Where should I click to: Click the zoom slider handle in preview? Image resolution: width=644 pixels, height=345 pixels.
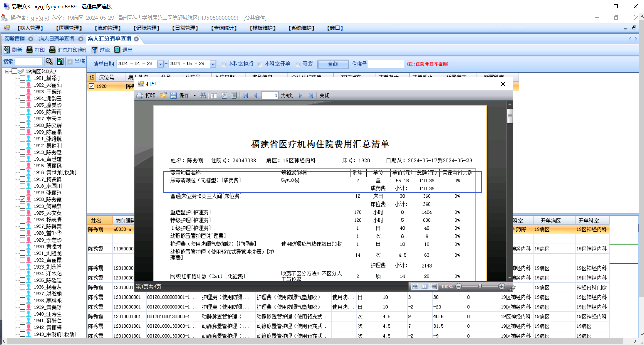coord(480,286)
